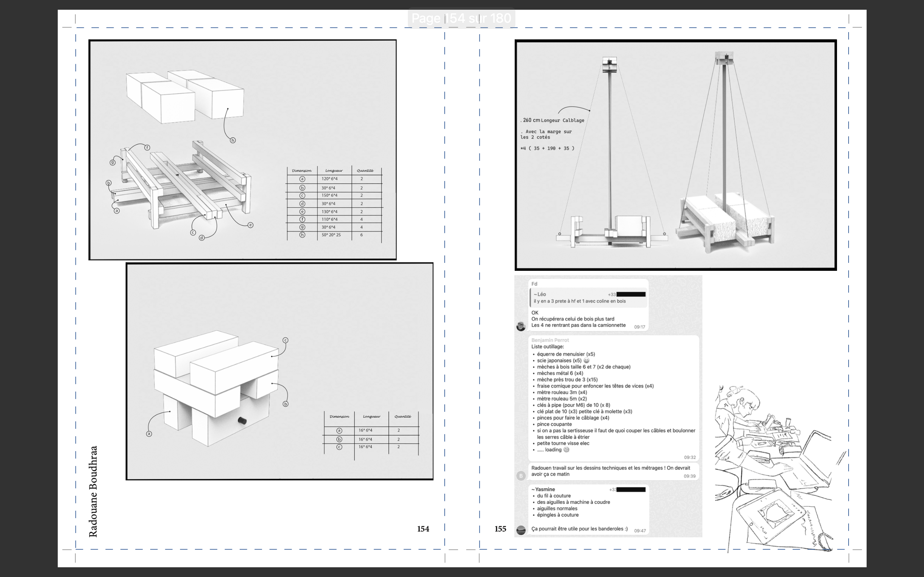Click the emoji after "scie japonaises (x5)"

pos(587,360)
